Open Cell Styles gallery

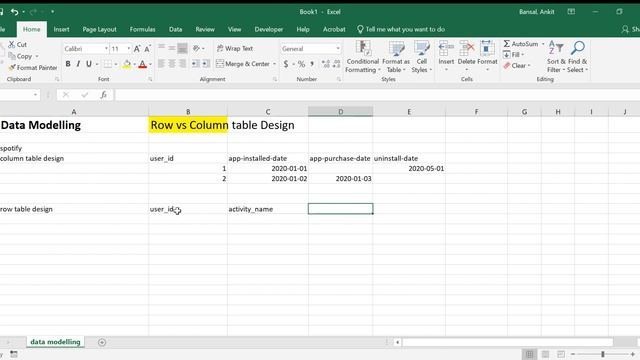(422, 57)
